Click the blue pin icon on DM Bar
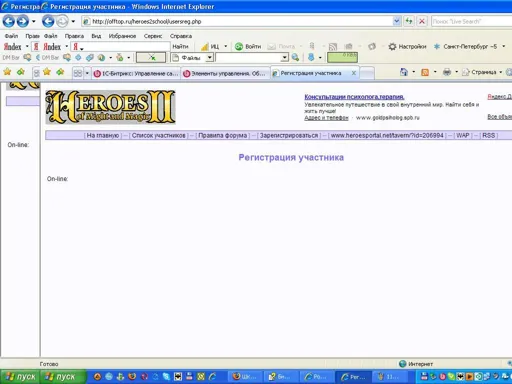Screen dimensions: 512x384 pos(311,57)
